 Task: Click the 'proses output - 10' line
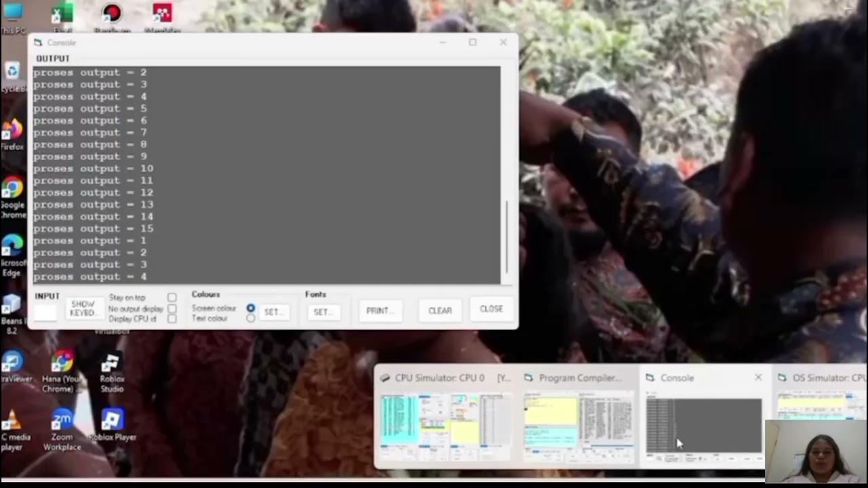[93, 168]
